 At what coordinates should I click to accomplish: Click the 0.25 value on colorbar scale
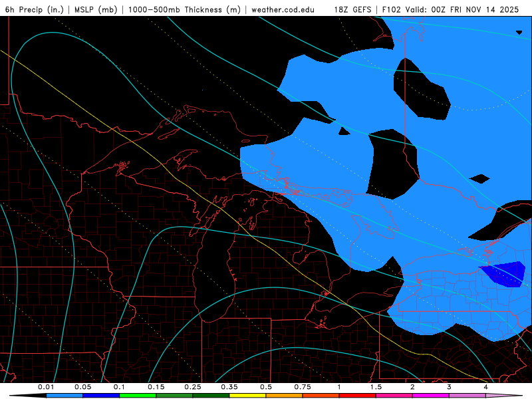[193, 387]
